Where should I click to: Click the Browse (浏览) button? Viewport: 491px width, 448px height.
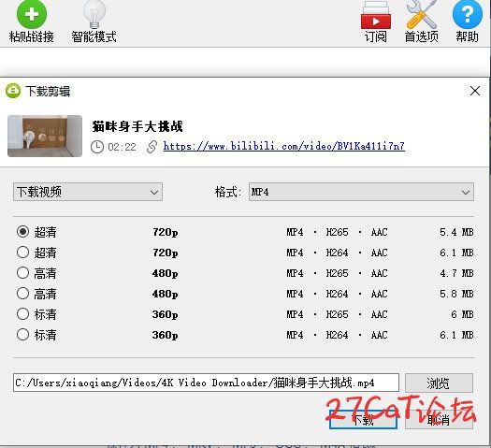click(x=439, y=383)
